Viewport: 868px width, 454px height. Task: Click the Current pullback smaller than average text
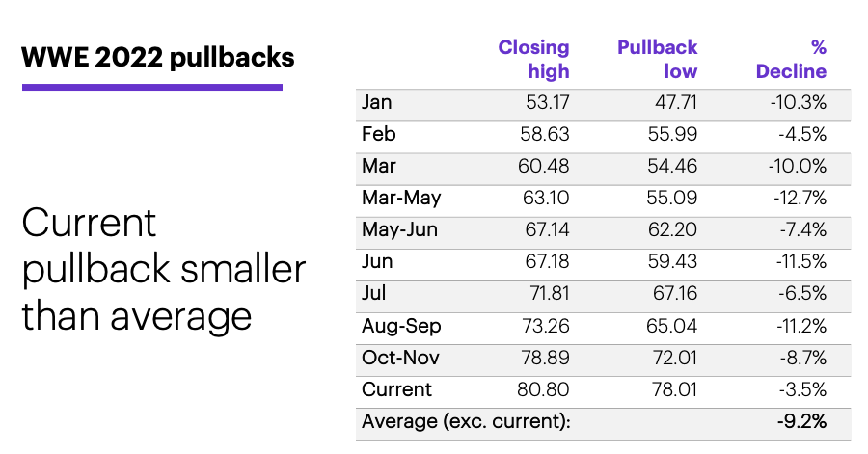point(163,270)
